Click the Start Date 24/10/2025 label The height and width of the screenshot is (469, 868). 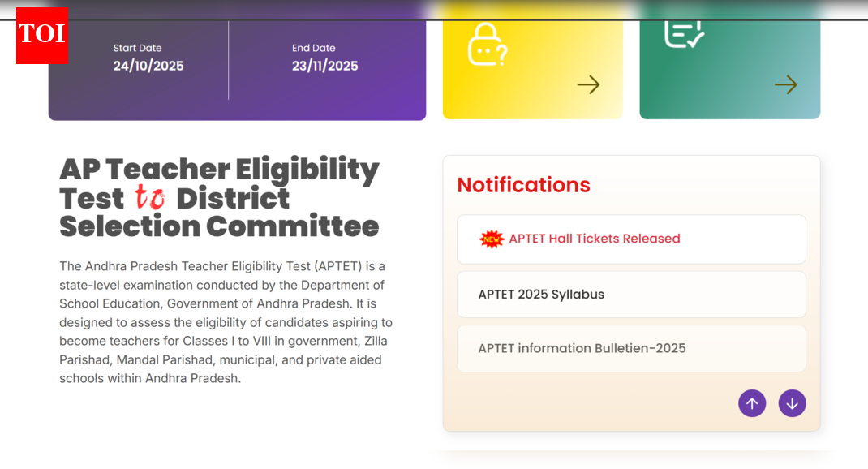(x=148, y=58)
